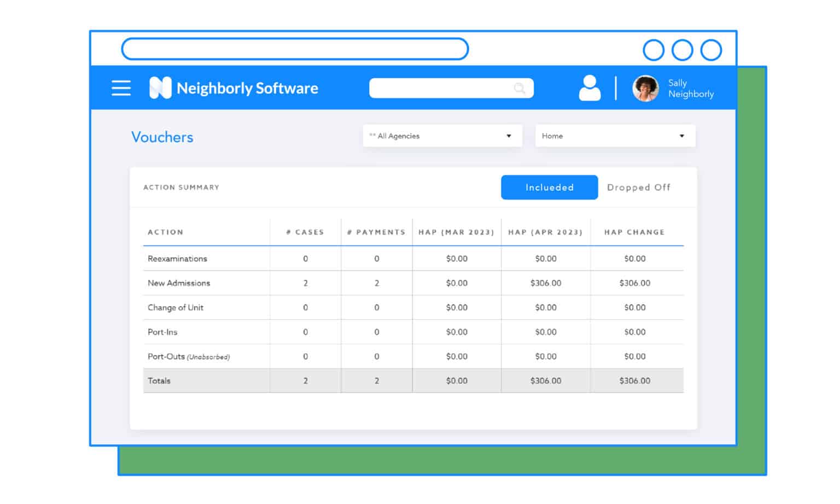Click the Vouchers page heading
The image size is (840, 504).
(162, 137)
